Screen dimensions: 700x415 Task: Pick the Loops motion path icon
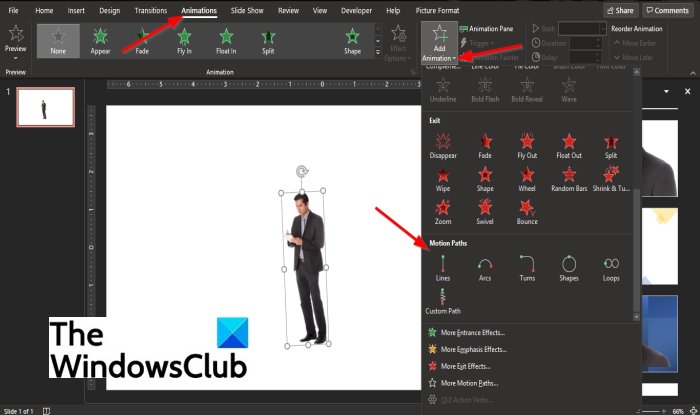tap(611, 268)
